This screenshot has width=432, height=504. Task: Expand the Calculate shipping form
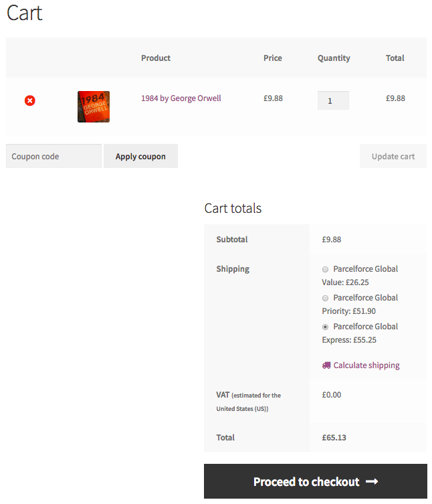pyautogui.click(x=366, y=365)
